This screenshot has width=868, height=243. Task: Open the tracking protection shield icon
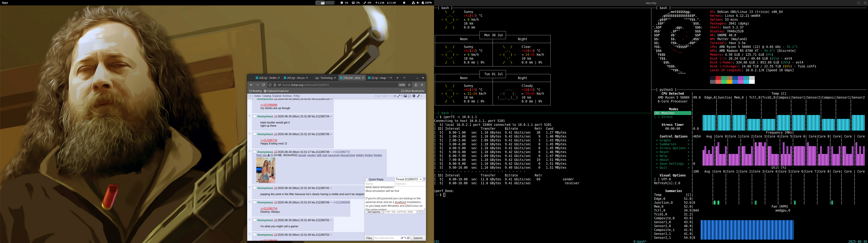(270, 85)
